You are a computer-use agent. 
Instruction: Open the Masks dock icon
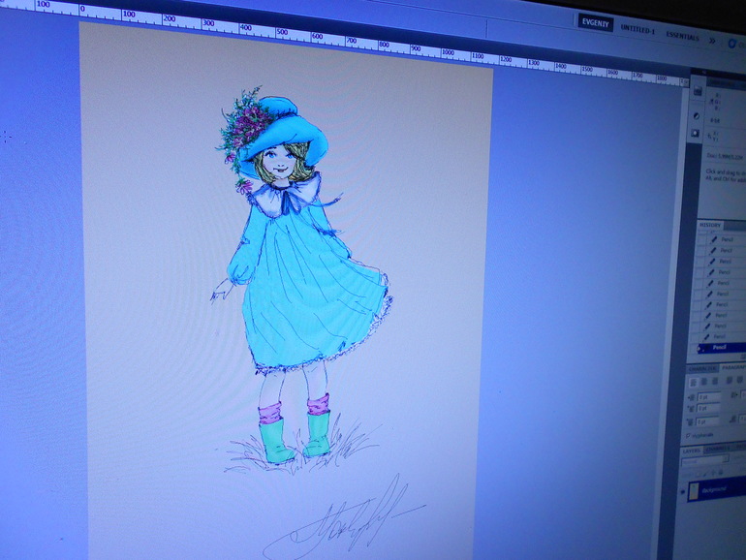point(695,134)
